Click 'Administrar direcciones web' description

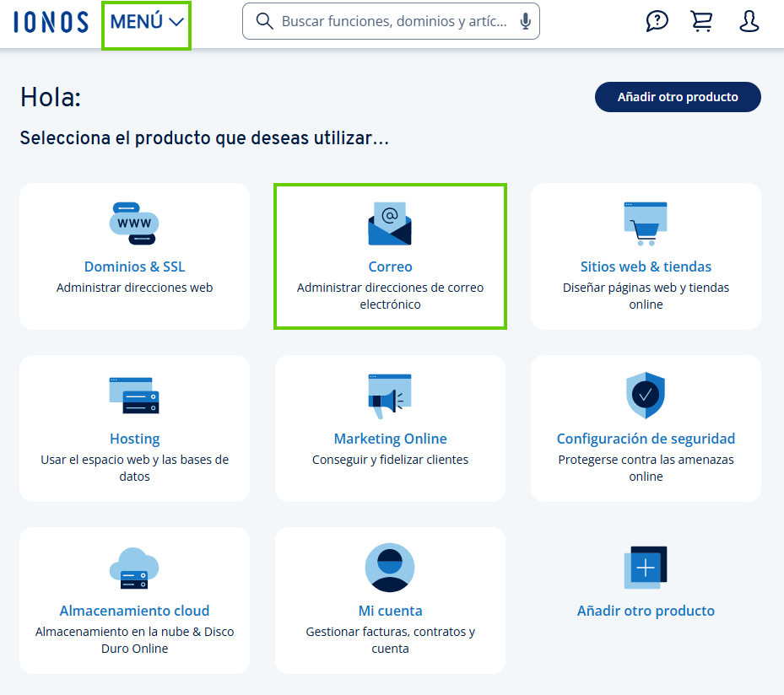click(134, 288)
